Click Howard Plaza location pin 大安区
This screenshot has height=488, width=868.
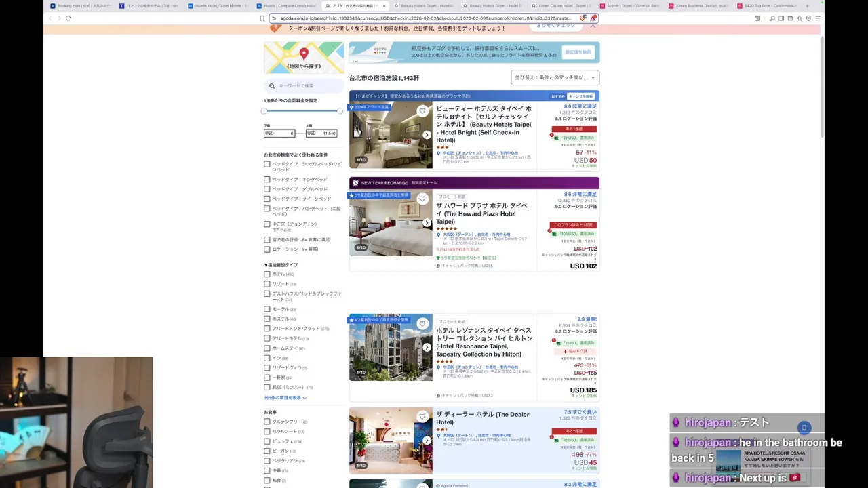pyautogui.click(x=439, y=235)
